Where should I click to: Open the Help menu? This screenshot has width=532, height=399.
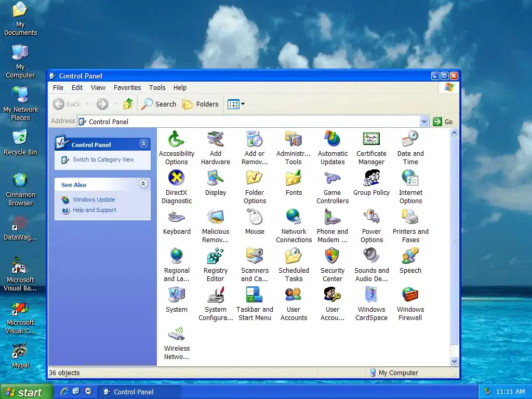[x=180, y=87]
